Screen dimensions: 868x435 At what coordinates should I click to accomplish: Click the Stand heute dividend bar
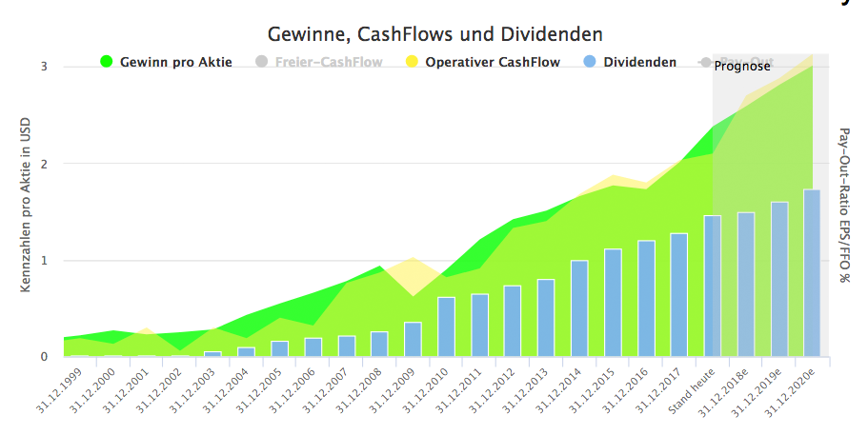pyautogui.click(x=713, y=286)
